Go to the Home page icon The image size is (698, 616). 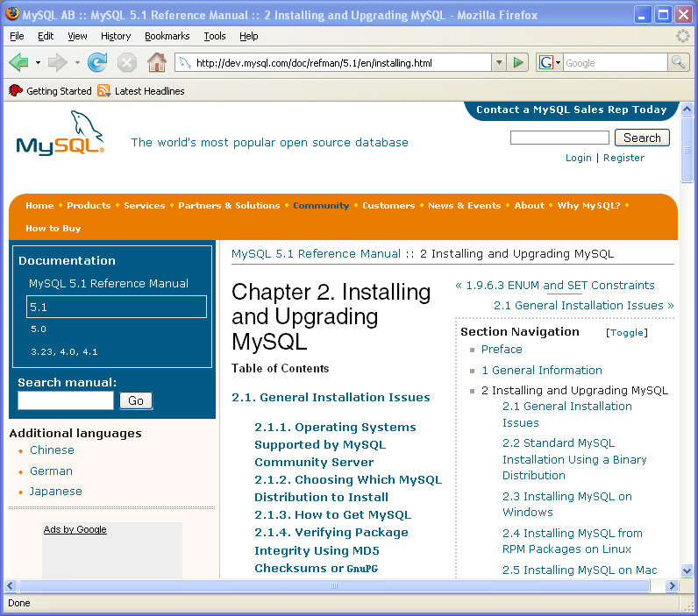[157, 62]
